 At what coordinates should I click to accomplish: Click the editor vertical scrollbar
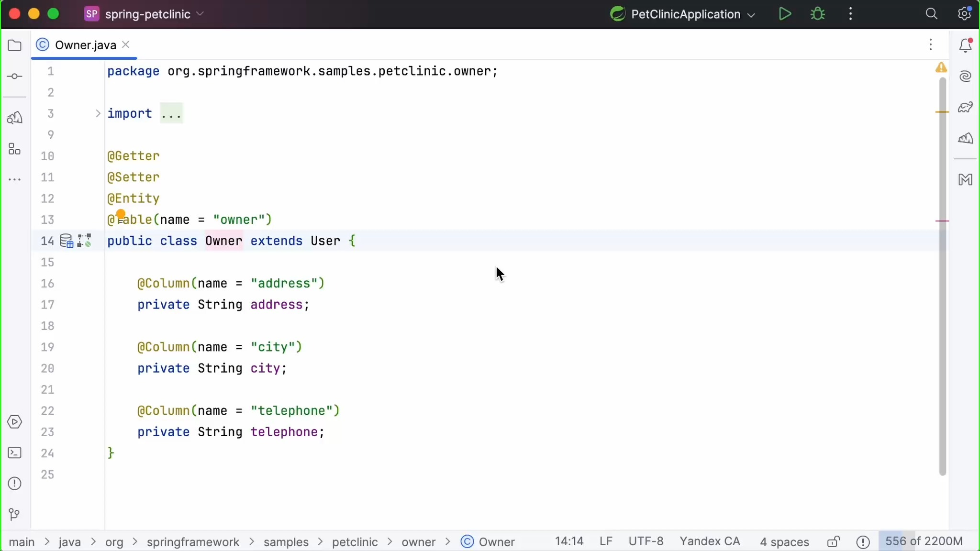pyautogui.click(x=943, y=276)
